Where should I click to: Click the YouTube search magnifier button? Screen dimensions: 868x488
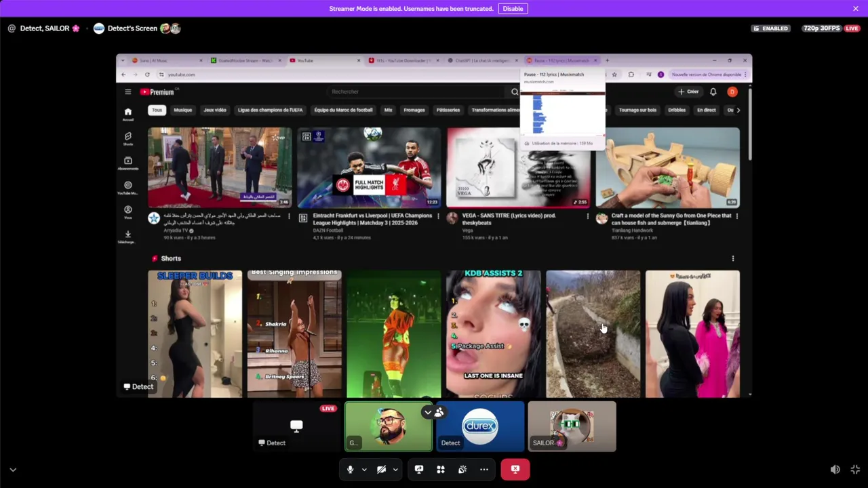pyautogui.click(x=515, y=91)
